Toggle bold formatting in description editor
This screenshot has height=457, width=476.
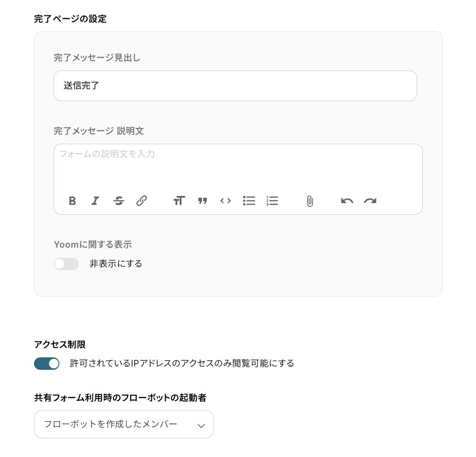click(x=72, y=201)
